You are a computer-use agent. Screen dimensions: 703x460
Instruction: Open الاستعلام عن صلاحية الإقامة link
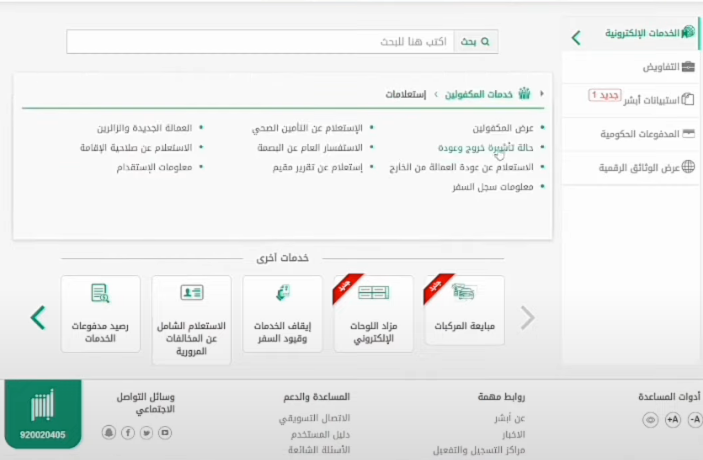tap(136, 148)
